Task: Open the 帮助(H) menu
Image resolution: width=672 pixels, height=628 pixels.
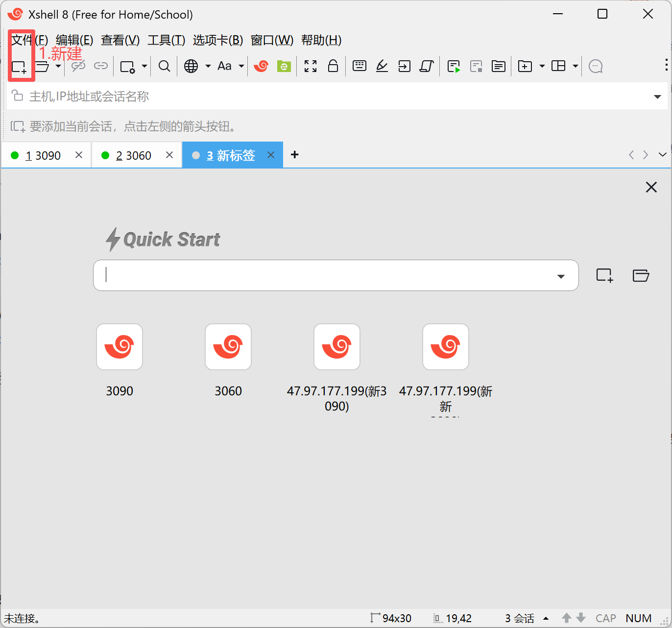Action: pos(321,40)
